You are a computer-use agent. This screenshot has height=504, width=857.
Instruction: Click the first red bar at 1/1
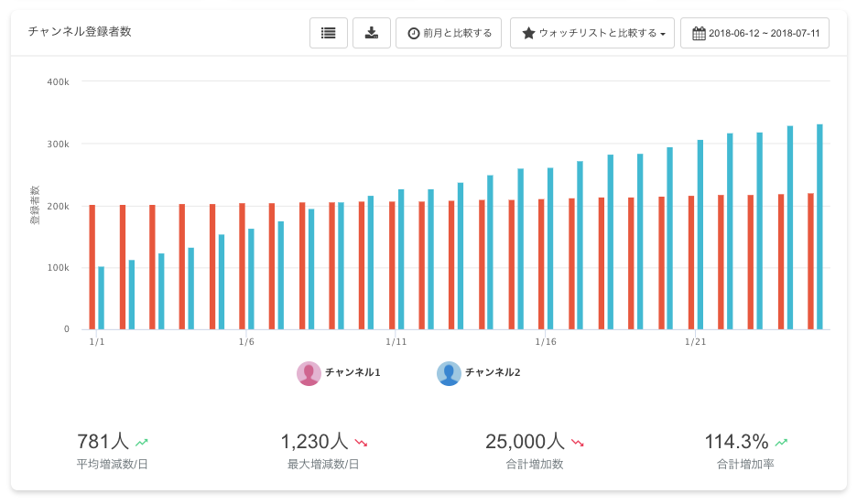coord(92,267)
